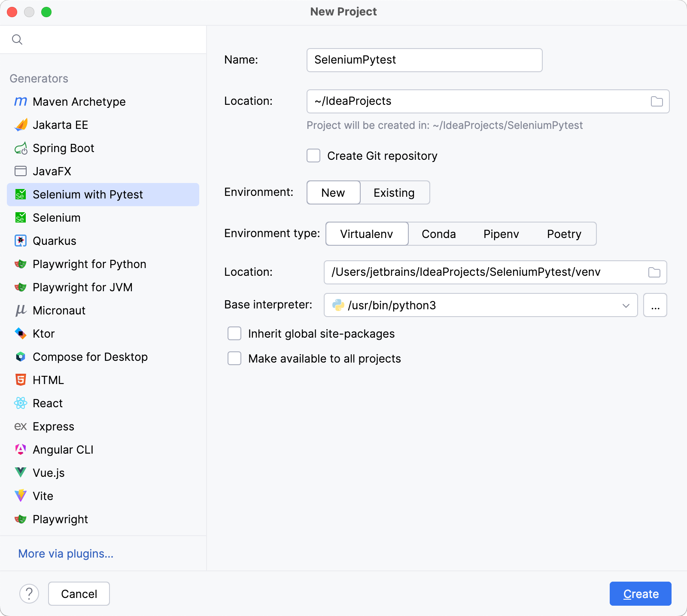
Task: Select the Conda environment type
Action: coord(438,234)
